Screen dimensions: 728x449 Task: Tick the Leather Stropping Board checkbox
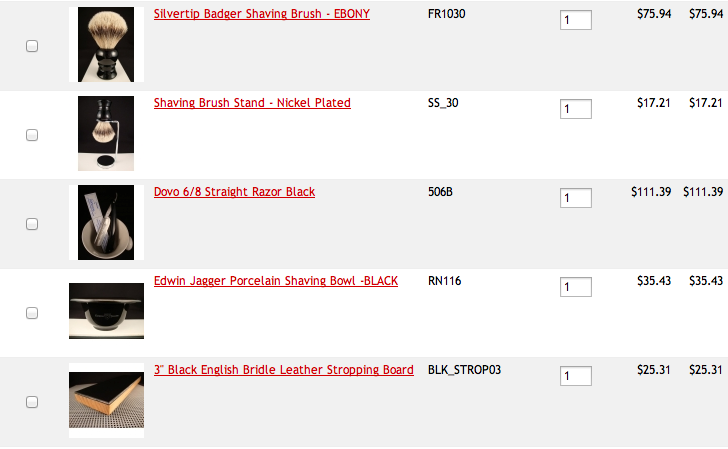pos(32,402)
